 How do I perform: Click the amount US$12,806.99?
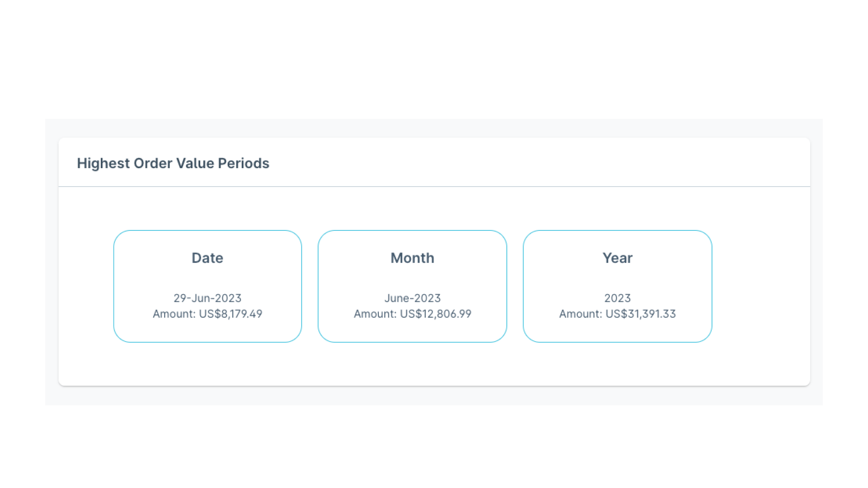[436, 314]
